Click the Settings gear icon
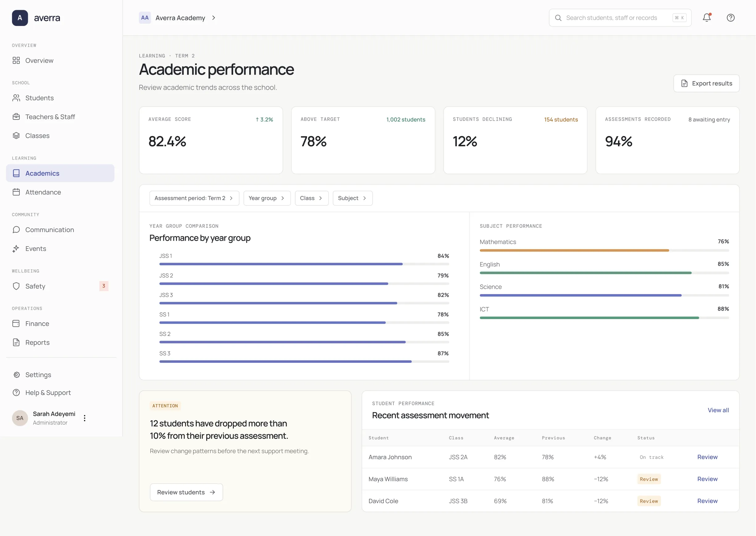This screenshot has width=756, height=536. tap(16, 375)
